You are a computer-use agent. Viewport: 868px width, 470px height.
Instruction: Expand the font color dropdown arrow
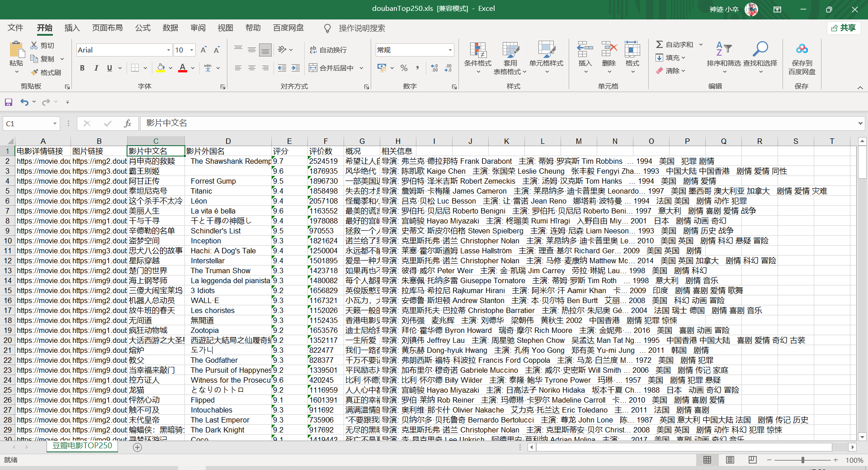193,68
